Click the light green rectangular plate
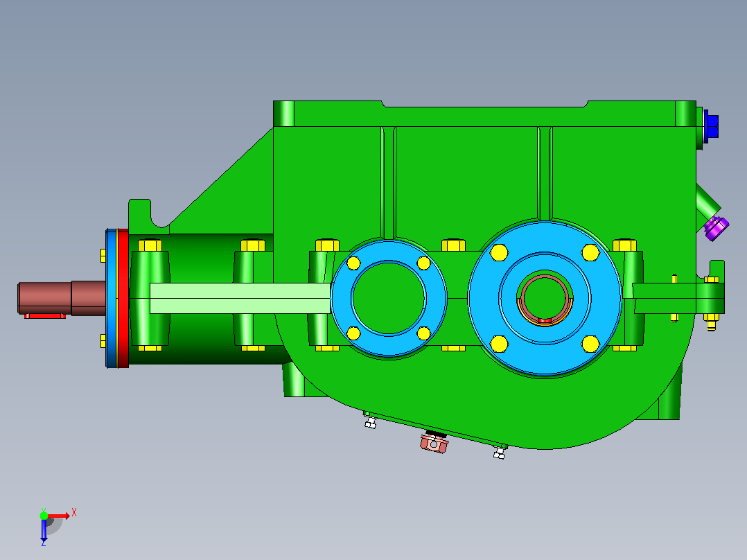 (240, 298)
